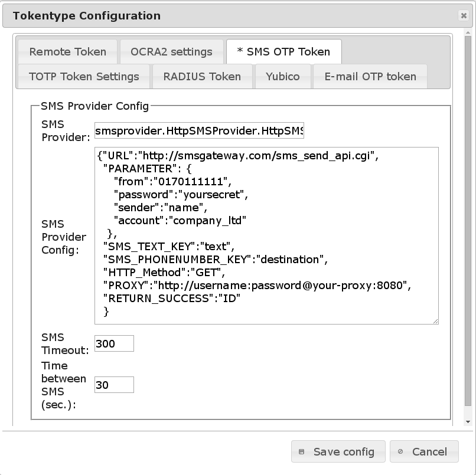The image size is (476, 475).
Task: Click the disk icon on Save config
Action: click(301, 451)
